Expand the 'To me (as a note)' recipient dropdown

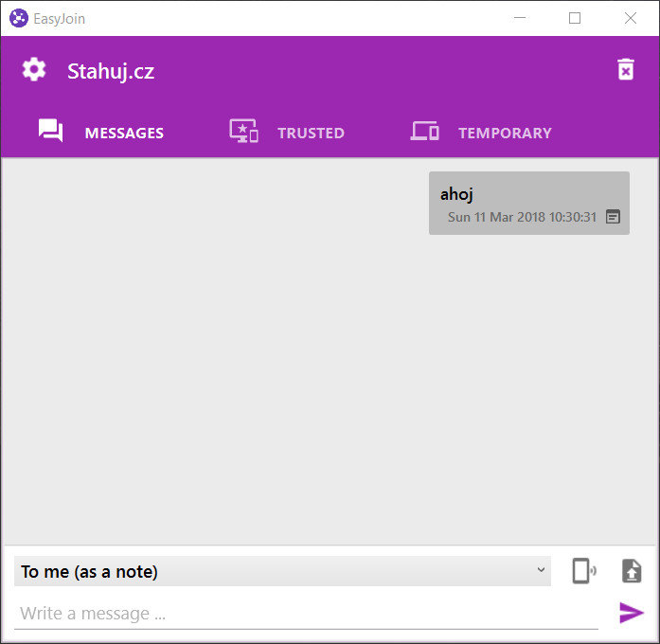(x=282, y=571)
